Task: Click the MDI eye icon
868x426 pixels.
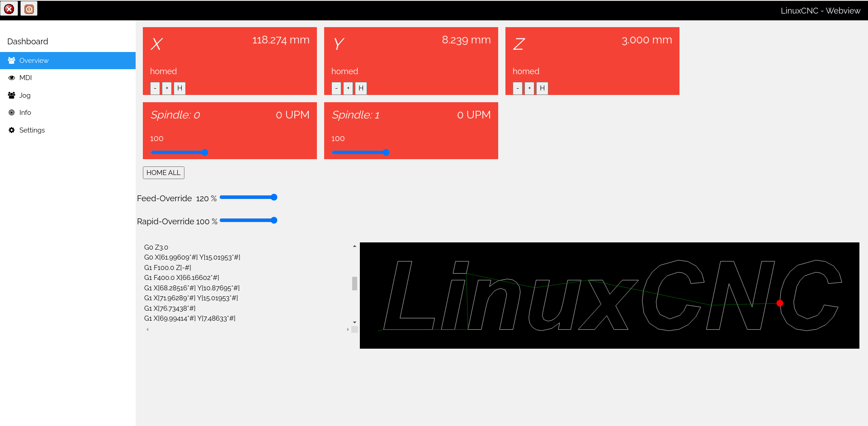Action: [12, 78]
